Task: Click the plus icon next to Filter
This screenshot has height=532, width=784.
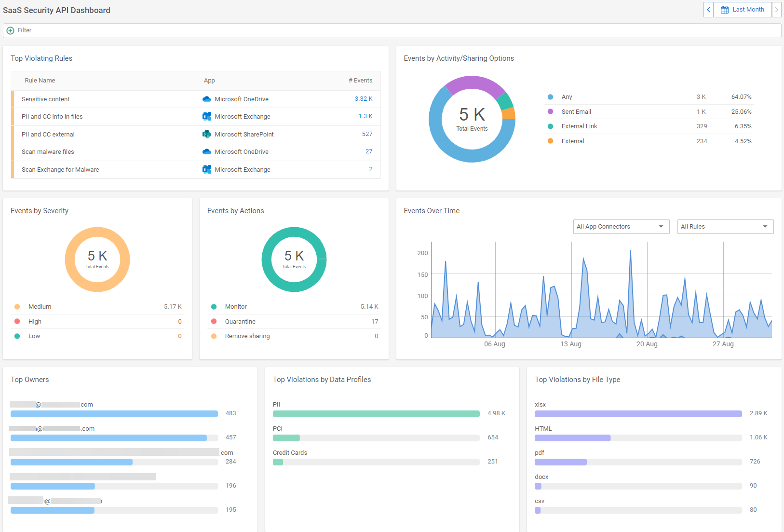Action: (x=10, y=30)
